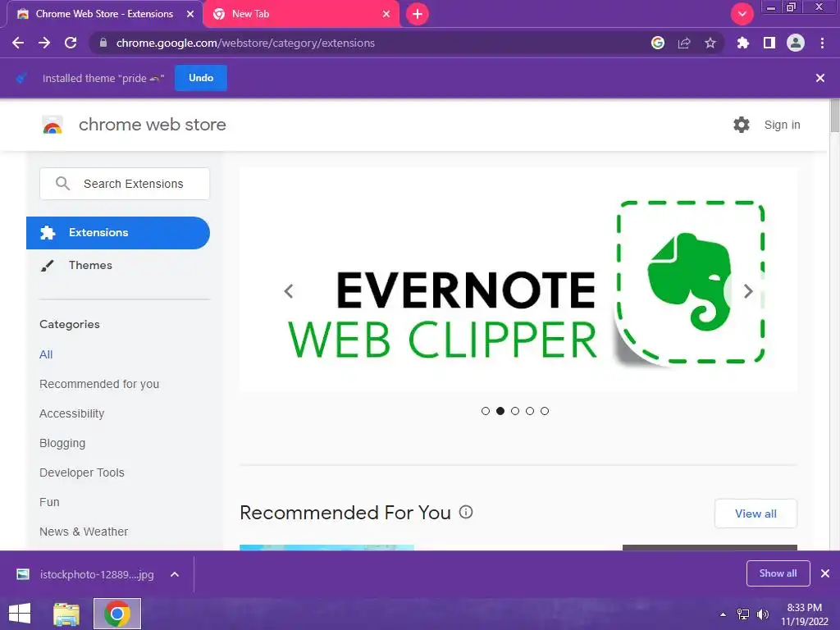The width and height of the screenshot is (840, 630).
Task: Show all downloads
Action: coord(778,573)
